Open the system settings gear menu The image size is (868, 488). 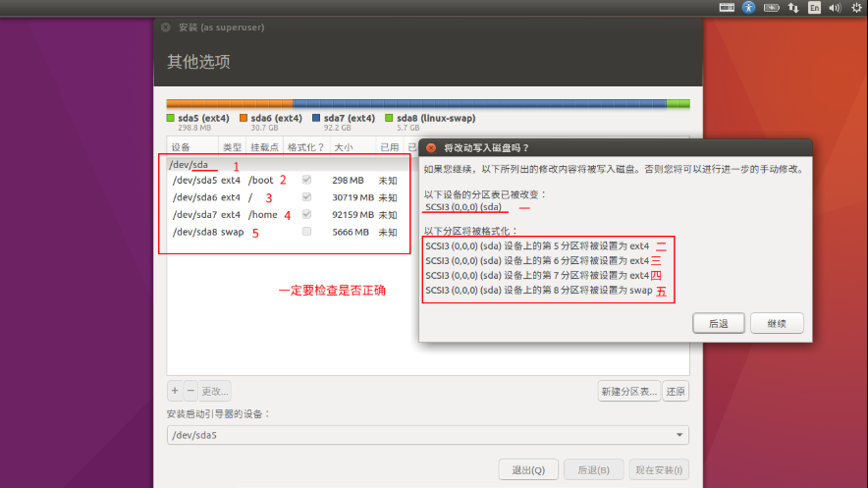click(856, 7)
